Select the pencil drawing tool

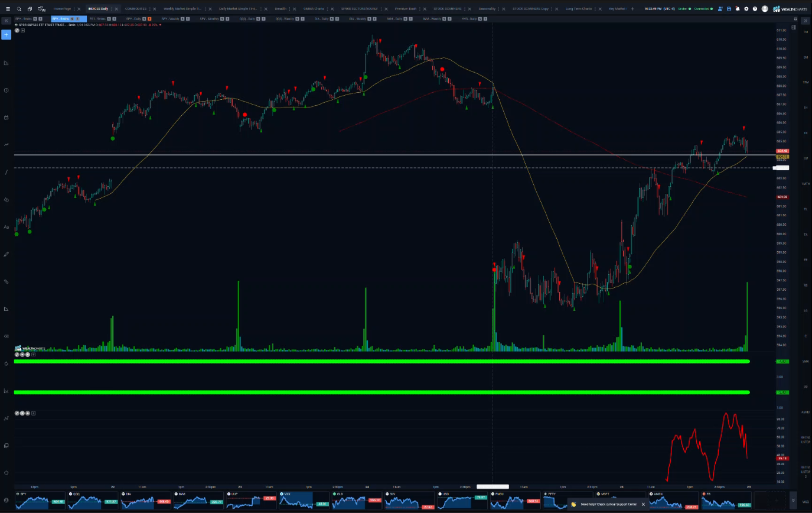point(6,254)
